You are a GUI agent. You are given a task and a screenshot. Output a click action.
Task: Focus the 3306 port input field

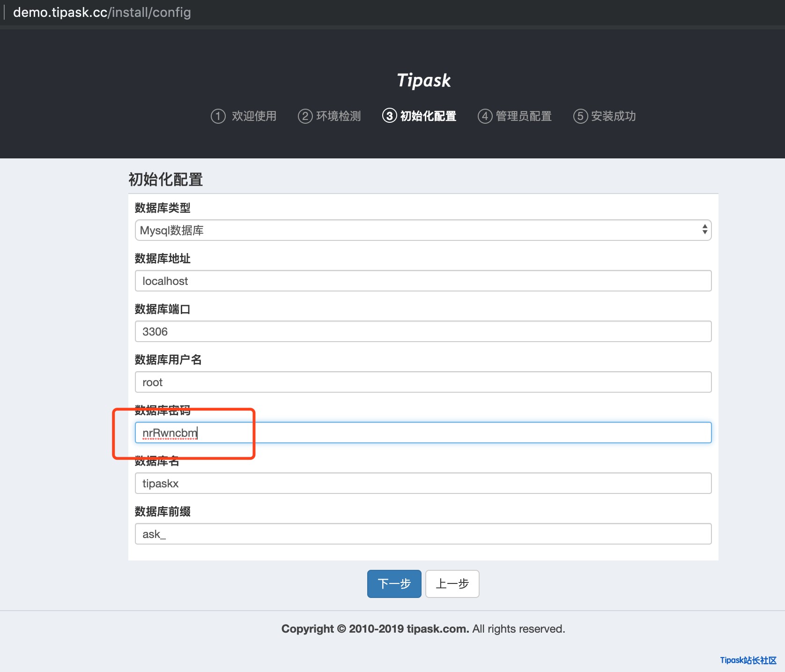(x=423, y=331)
